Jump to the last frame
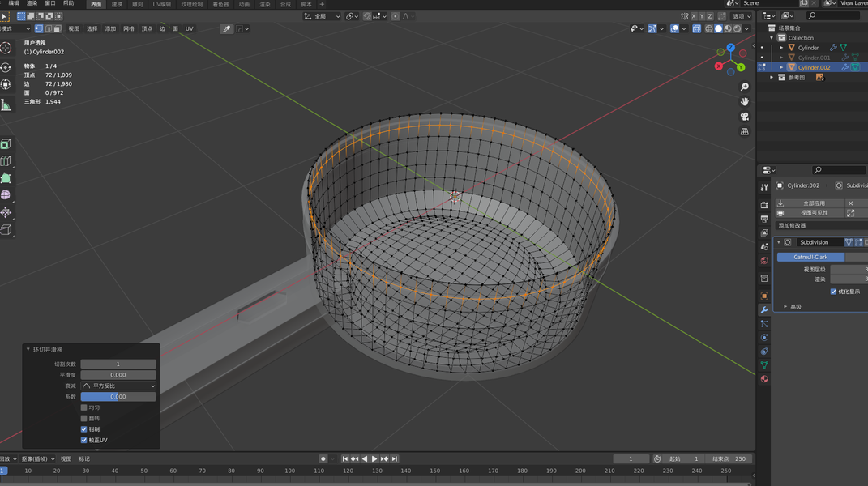This screenshot has height=486, width=868. coord(395,459)
